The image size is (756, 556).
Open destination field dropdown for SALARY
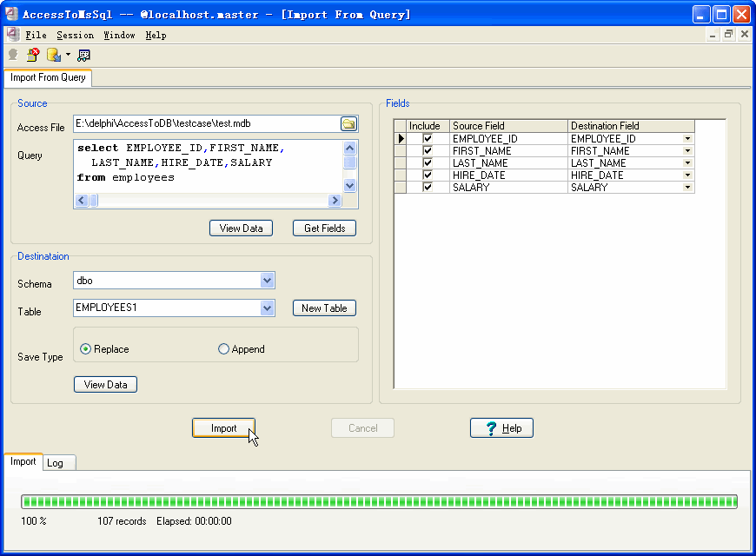pyautogui.click(x=687, y=187)
